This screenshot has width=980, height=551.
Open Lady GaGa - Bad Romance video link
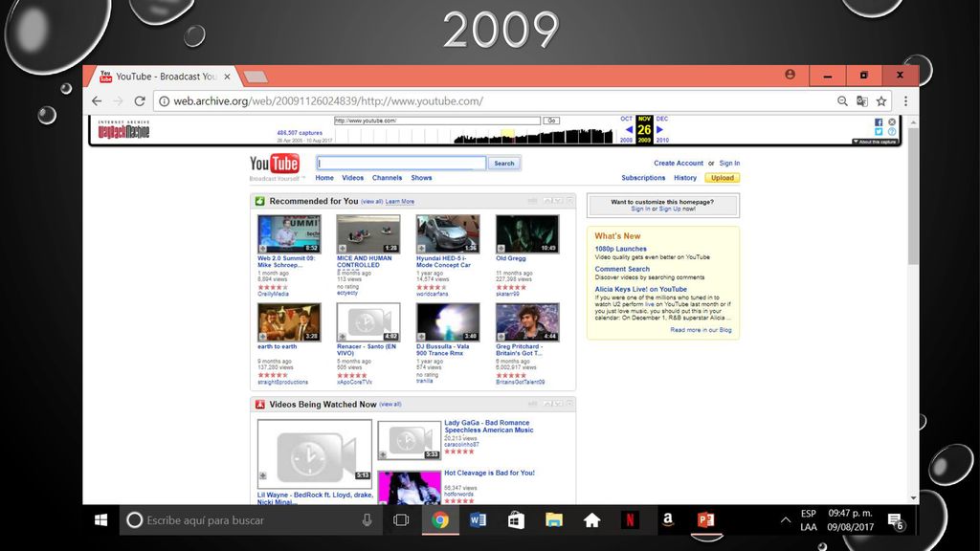(489, 427)
